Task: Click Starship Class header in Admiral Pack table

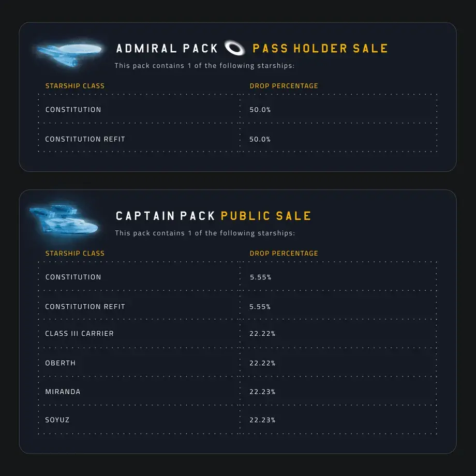Action: click(x=75, y=86)
